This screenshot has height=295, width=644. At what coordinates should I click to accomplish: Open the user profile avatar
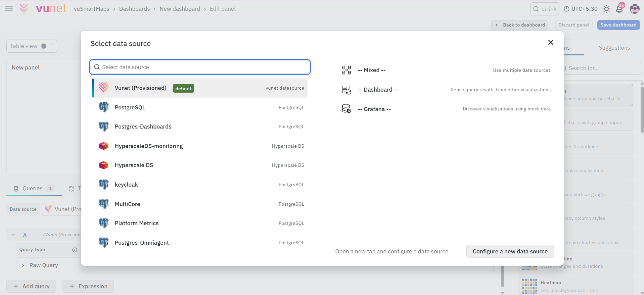[x=635, y=9]
